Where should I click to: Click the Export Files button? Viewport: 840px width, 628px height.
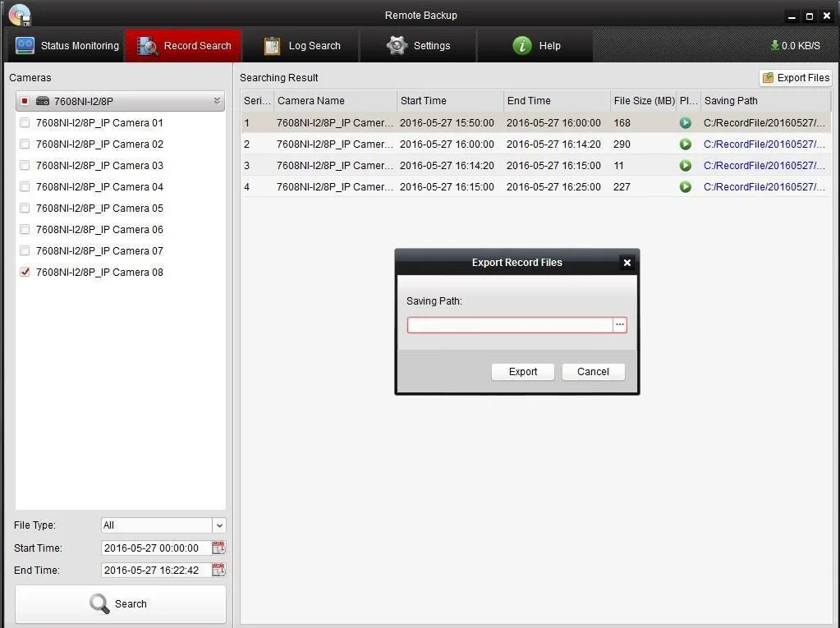coord(796,78)
